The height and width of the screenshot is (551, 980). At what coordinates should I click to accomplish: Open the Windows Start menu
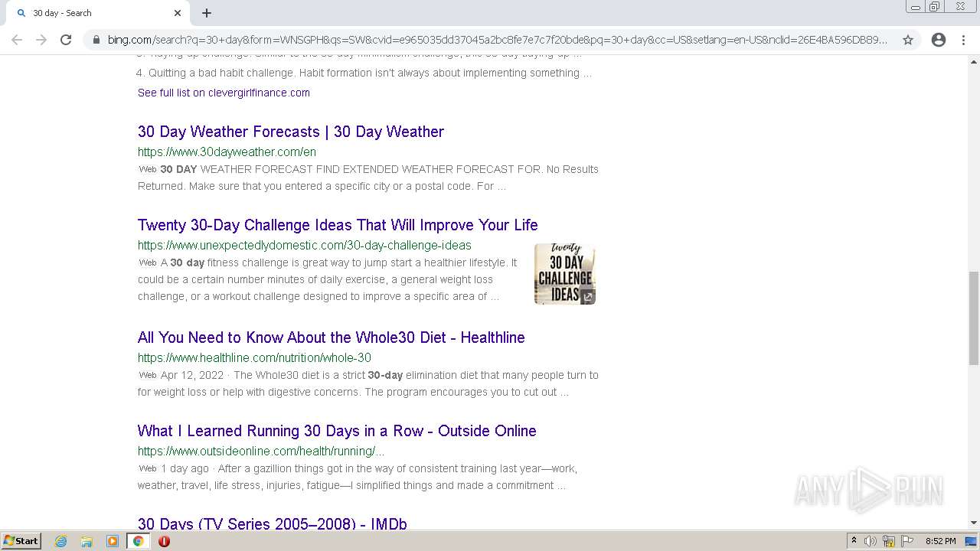click(21, 541)
